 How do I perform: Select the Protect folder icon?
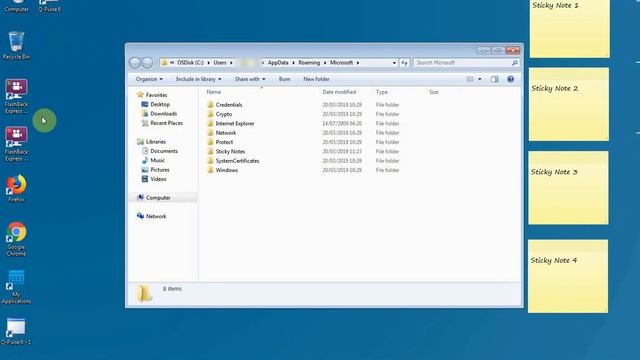[210, 142]
